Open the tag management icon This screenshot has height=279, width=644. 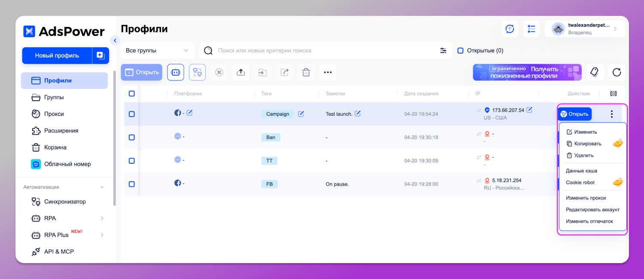point(595,72)
